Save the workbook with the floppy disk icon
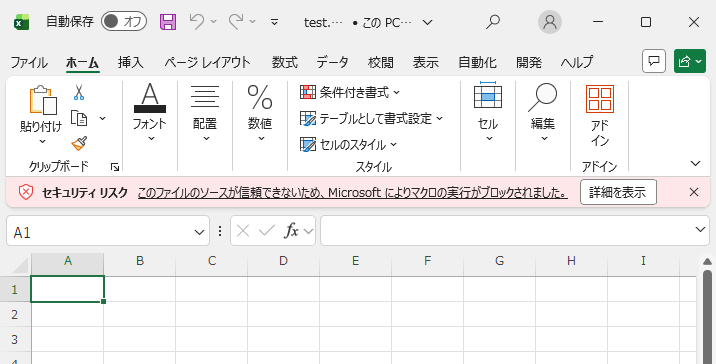 (168, 22)
